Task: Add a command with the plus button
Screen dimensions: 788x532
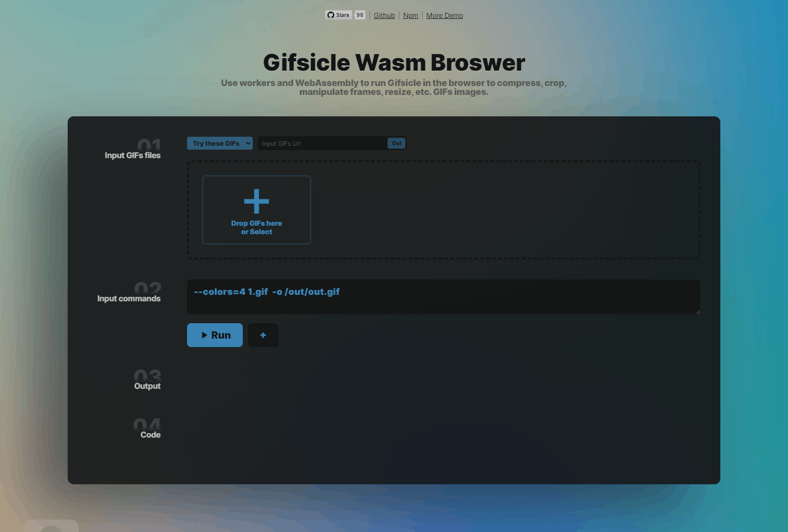Action: coord(263,335)
